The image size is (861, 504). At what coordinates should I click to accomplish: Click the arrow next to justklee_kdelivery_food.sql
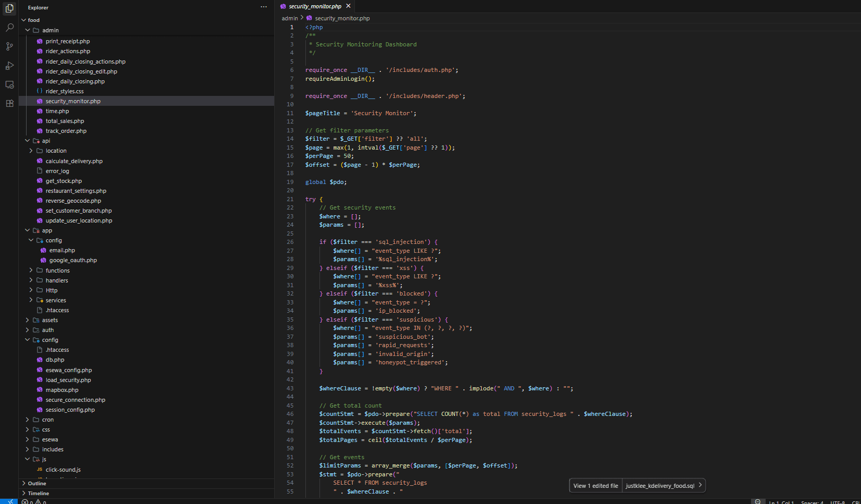coord(700,485)
